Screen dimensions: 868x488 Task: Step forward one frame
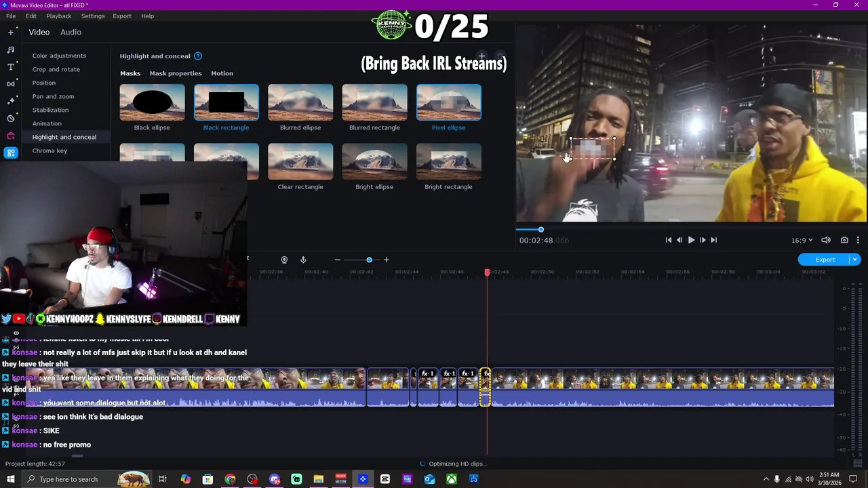tap(703, 240)
